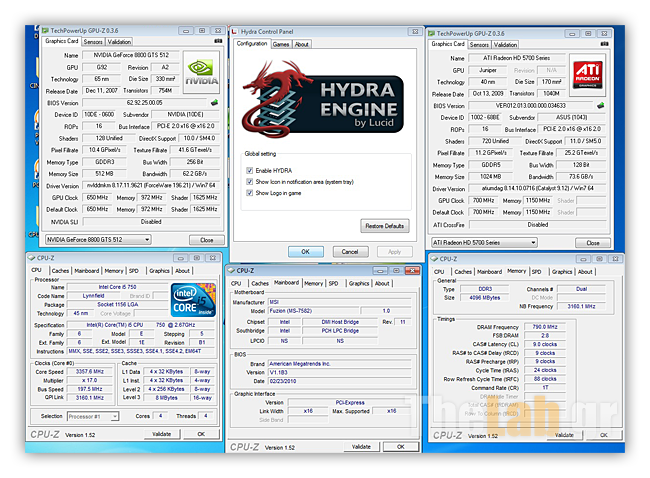
Task: Click the ATI CrossFire Disabled field
Action: (x=538, y=225)
